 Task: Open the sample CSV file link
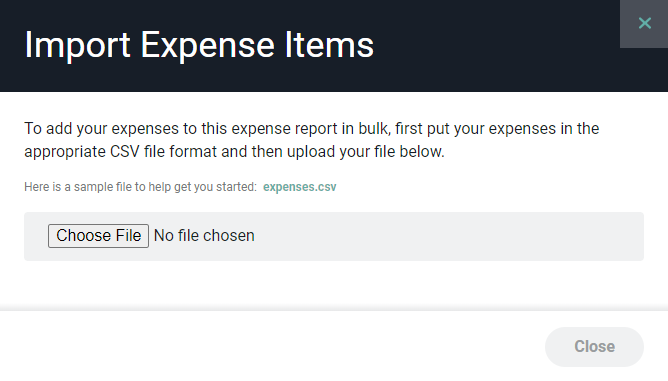(299, 187)
